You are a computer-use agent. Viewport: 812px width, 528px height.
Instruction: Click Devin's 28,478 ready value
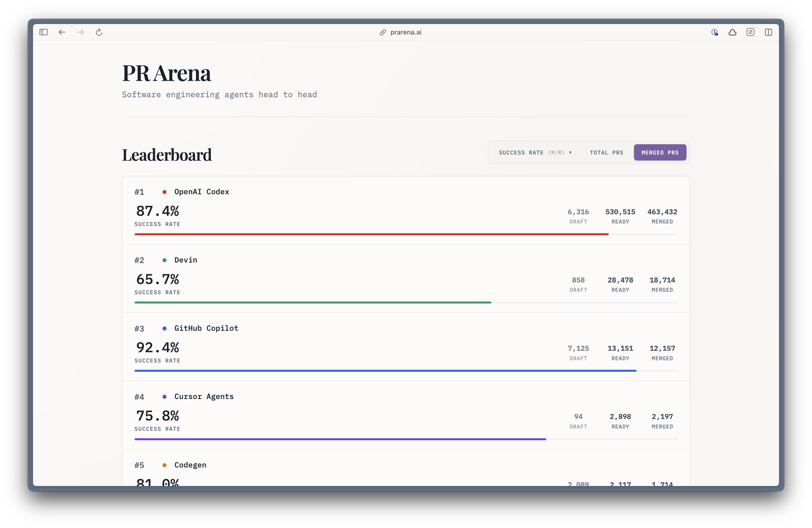pyautogui.click(x=620, y=280)
